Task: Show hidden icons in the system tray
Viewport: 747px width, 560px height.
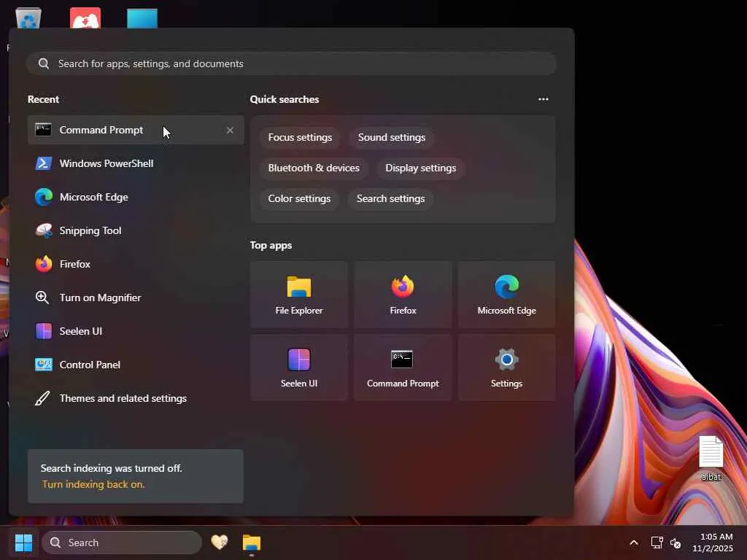Action: [x=634, y=542]
